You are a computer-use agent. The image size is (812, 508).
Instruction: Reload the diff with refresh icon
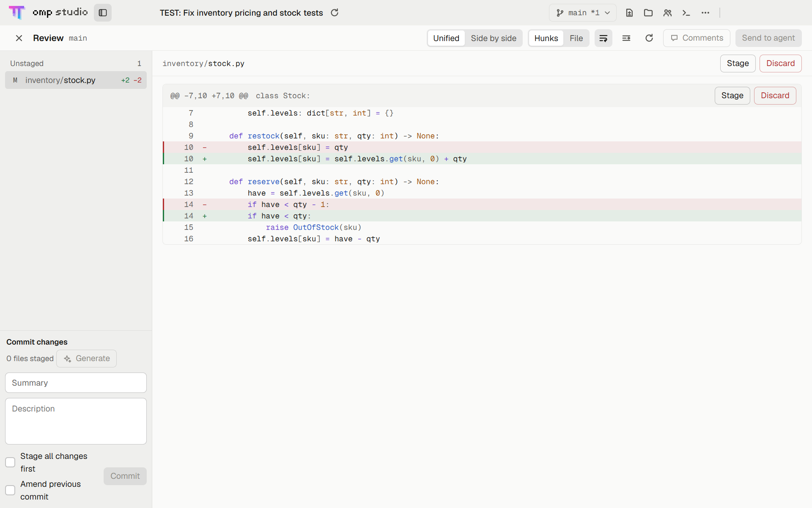(x=649, y=38)
